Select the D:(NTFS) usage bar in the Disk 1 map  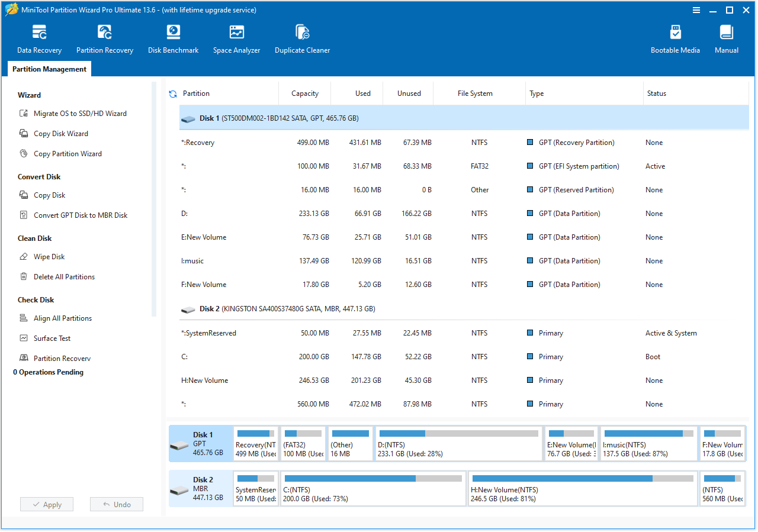pyautogui.click(x=458, y=434)
